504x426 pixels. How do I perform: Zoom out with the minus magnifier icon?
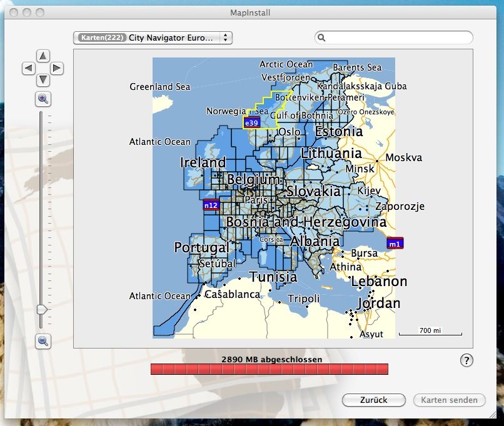tap(43, 341)
